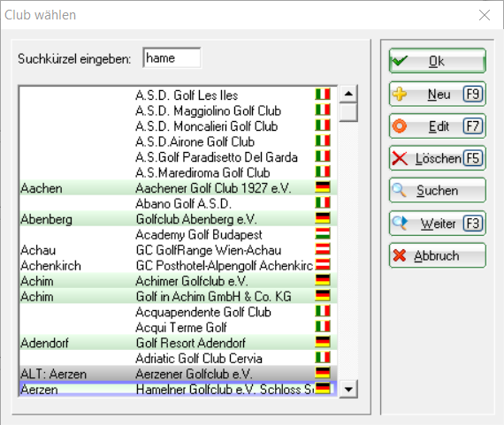
Task: Click the scroll up arrow of club list
Action: click(348, 94)
